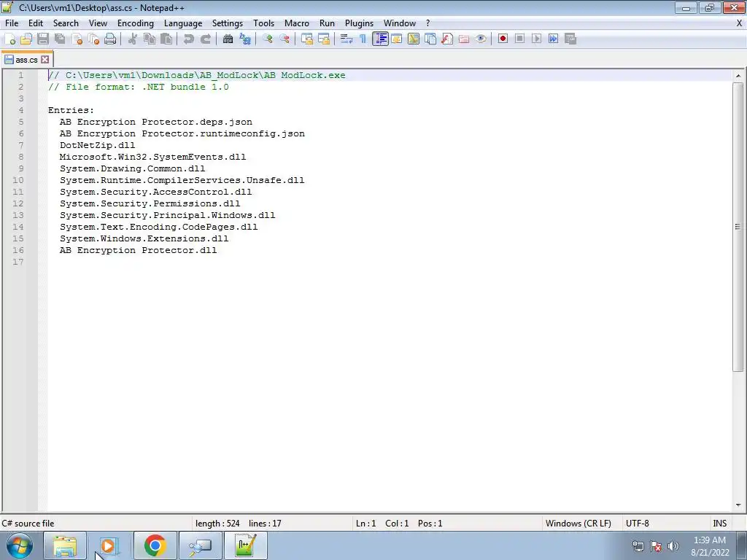Screen dimensions: 747x560
Task: Toggle word wrap toolbar button
Action: tap(347, 39)
